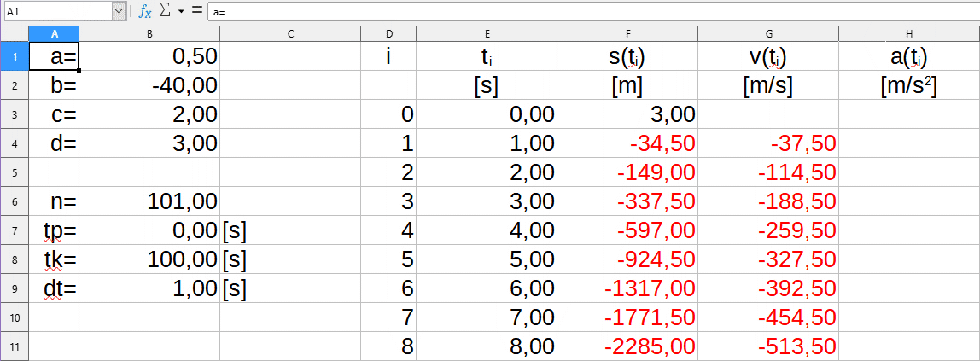Select the cell with value 101,00
Screen dimensions: 980x361
[149, 201]
